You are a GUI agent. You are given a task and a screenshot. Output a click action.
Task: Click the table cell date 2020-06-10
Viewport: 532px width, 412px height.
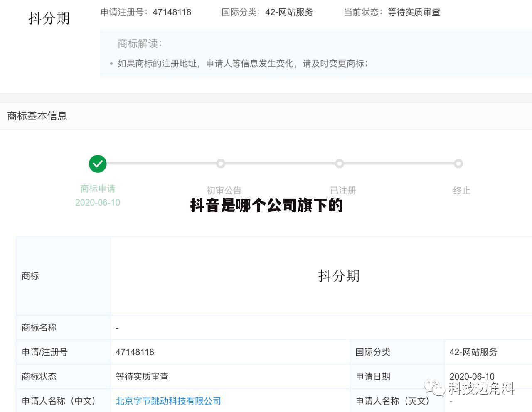(x=472, y=376)
